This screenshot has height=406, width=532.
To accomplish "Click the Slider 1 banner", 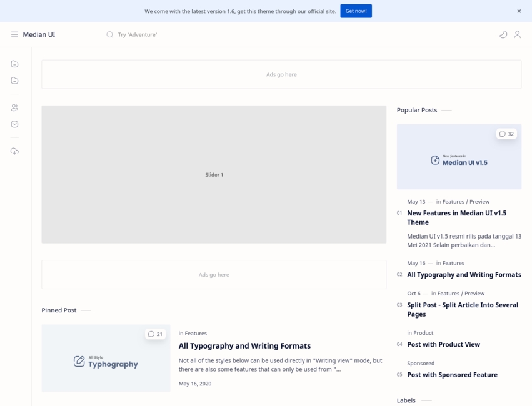I will pos(214,174).
